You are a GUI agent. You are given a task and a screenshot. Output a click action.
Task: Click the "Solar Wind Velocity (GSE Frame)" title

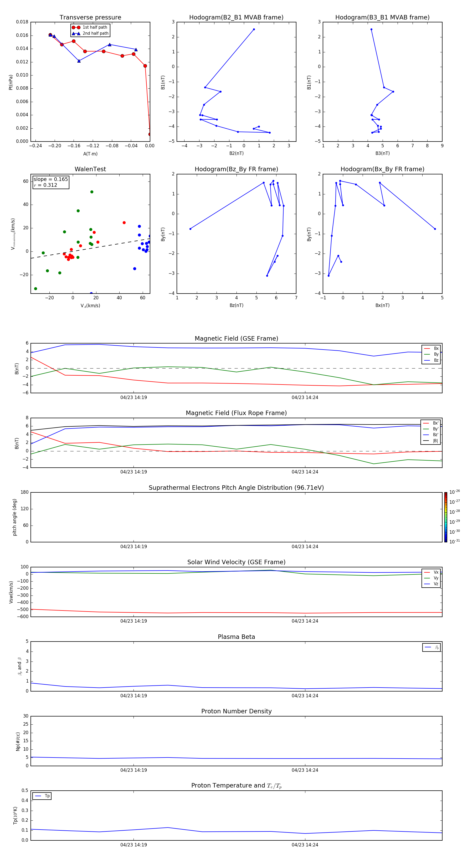coord(236,562)
